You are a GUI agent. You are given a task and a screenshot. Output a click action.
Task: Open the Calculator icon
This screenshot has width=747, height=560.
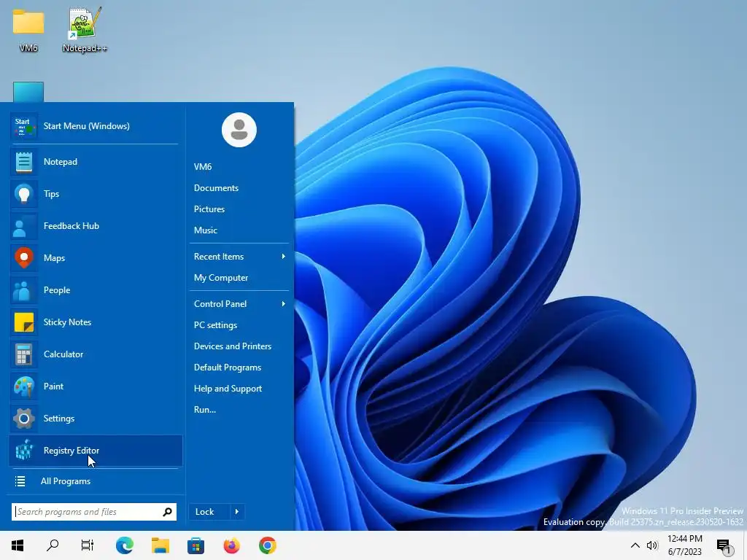(24, 354)
